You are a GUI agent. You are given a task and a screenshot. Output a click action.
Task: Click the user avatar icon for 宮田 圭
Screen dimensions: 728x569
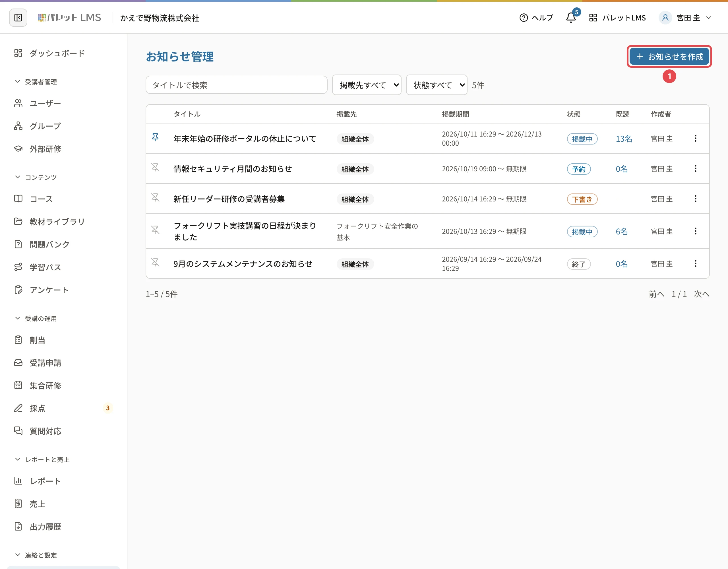coord(665,18)
